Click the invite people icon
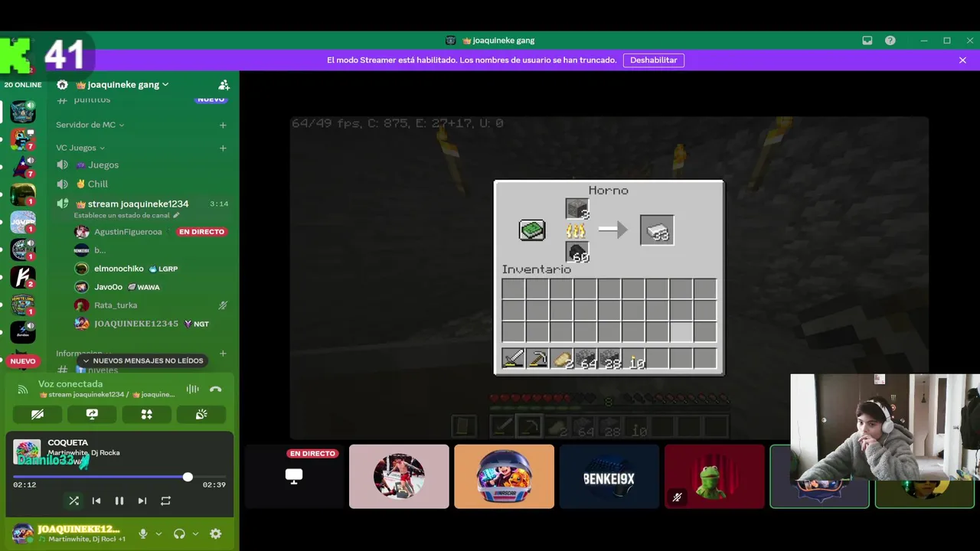 [224, 85]
